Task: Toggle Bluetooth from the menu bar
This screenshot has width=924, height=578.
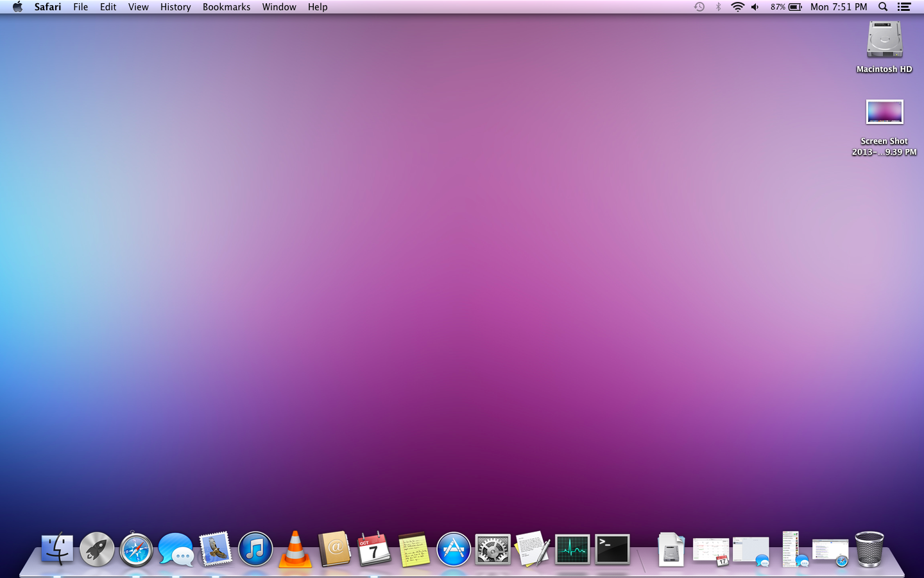Action: click(x=717, y=7)
